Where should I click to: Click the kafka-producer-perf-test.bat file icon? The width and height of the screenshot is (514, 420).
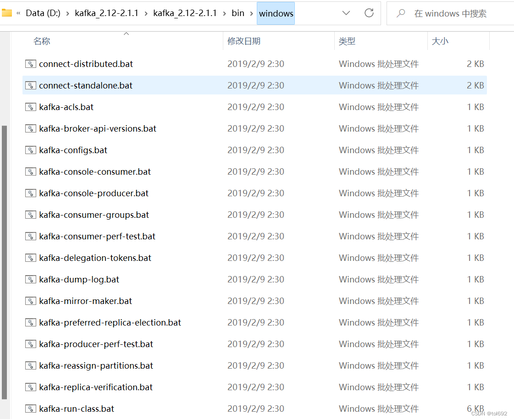[30, 344]
